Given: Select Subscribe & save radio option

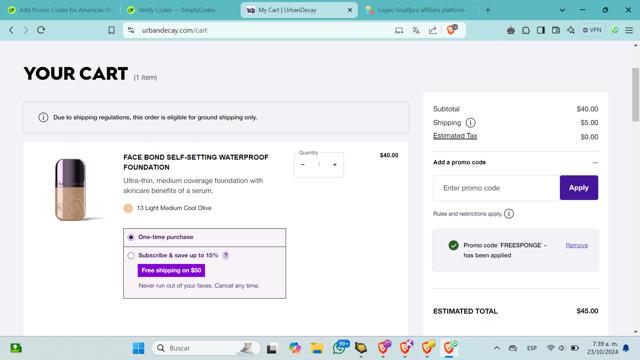Looking at the screenshot, I should (x=131, y=256).
